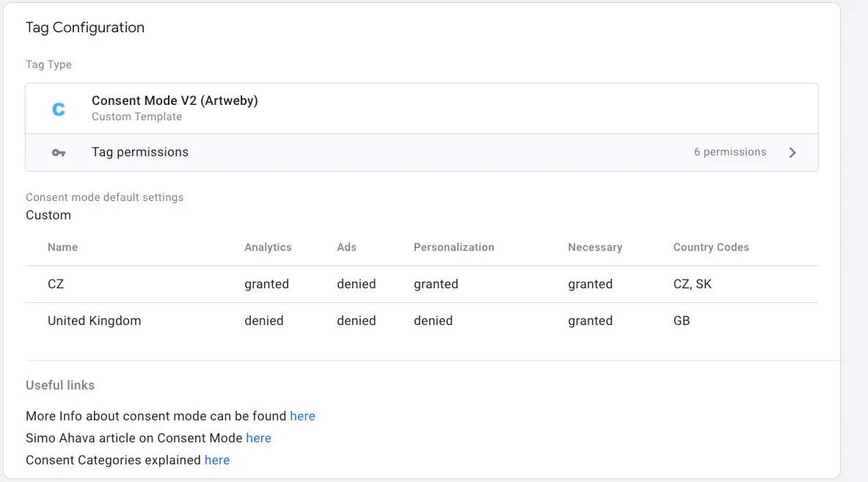The image size is (868, 482).
Task: Click the 'Analytics' column header
Action: click(268, 247)
